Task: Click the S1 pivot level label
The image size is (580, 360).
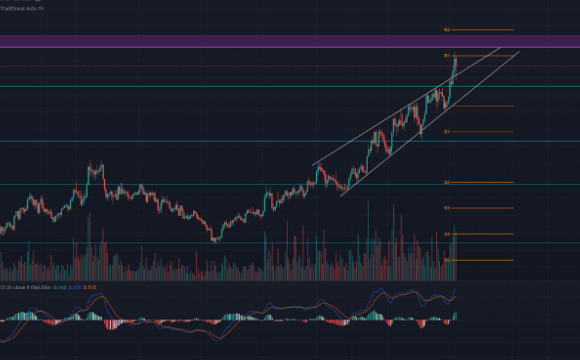Action: (x=447, y=132)
